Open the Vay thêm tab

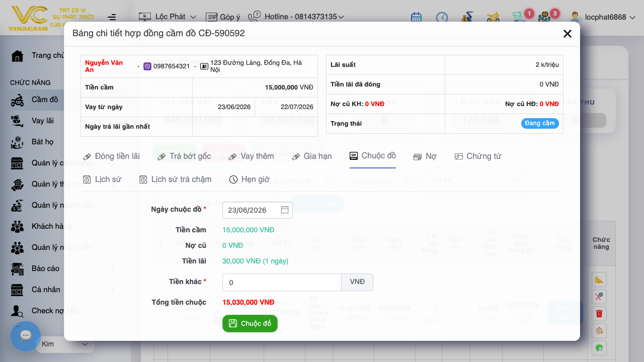pos(251,156)
